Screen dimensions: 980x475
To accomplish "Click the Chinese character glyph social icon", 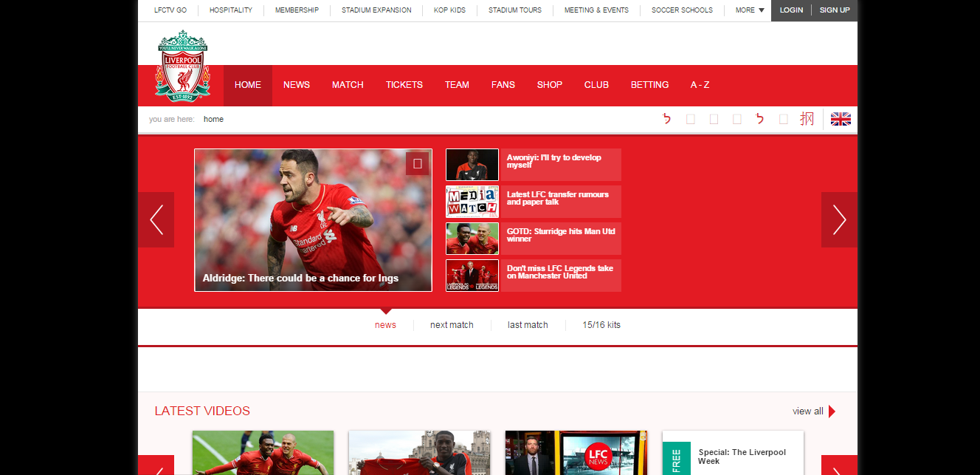I will [x=807, y=119].
